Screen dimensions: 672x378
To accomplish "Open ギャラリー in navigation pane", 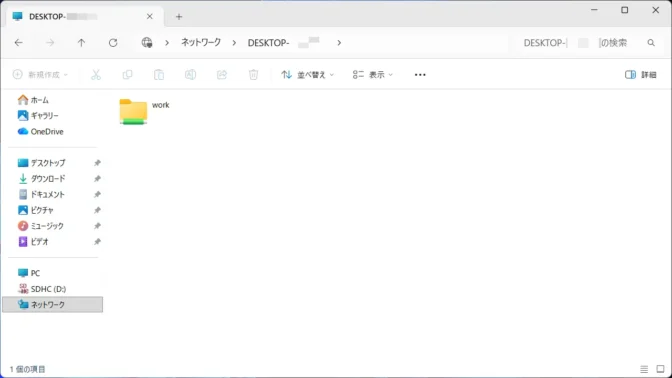I will click(38, 116).
